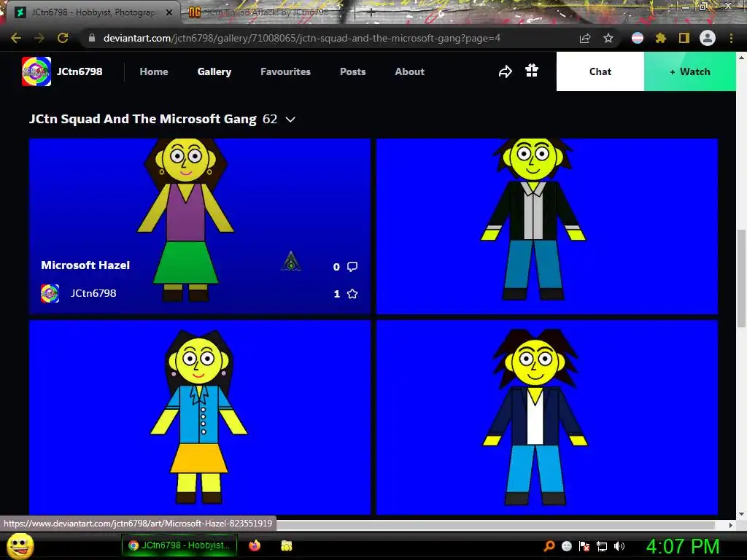This screenshot has height=560, width=747.
Task: Open the Home tab
Action: click(x=154, y=71)
